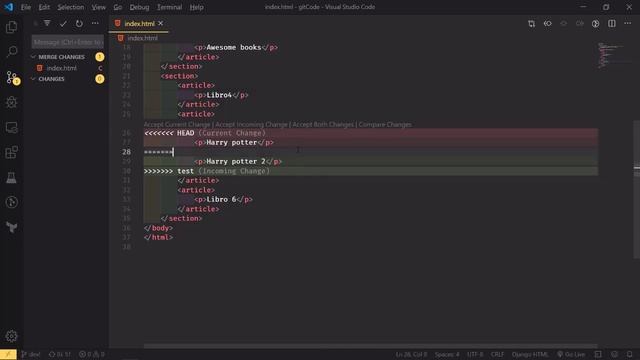The width and height of the screenshot is (640, 360).
Task: Open notifications bell in status bar
Action: 630,354
